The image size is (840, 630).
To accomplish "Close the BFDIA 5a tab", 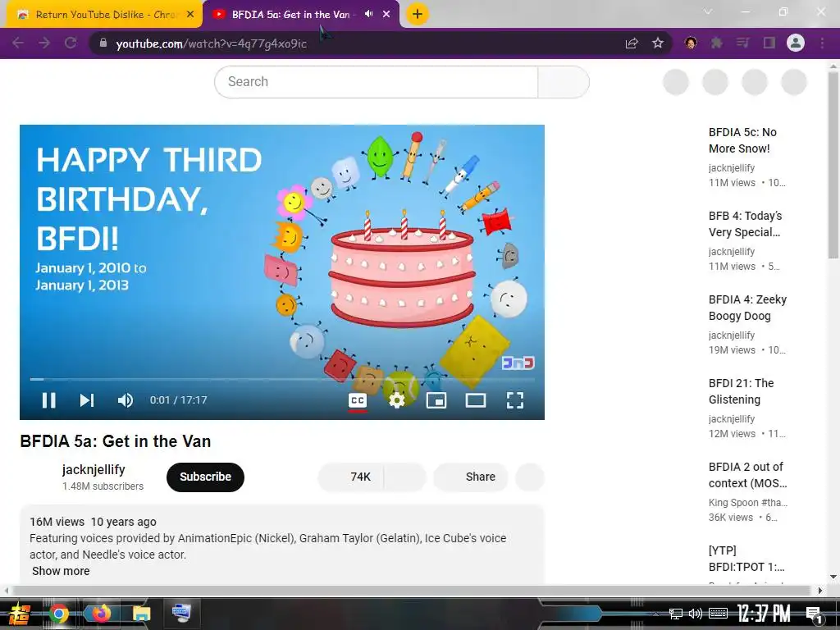I will pos(386,15).
